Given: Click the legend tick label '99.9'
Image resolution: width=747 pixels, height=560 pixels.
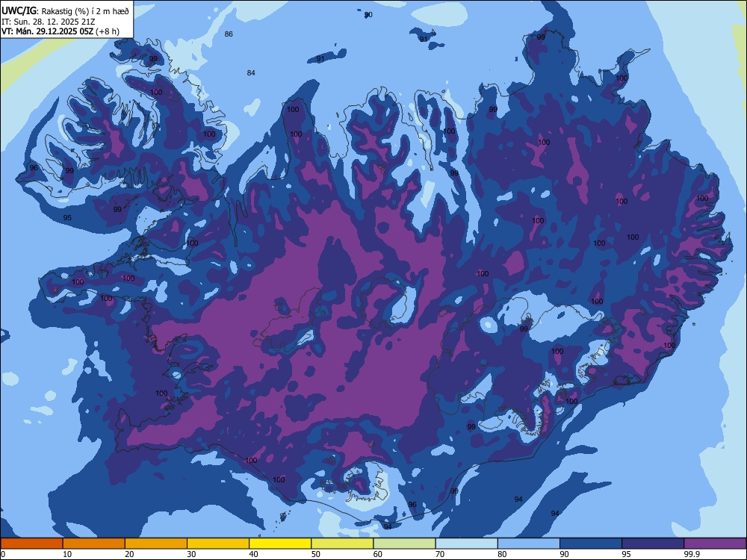Looking at the screenshot, I should coord(691,554).
